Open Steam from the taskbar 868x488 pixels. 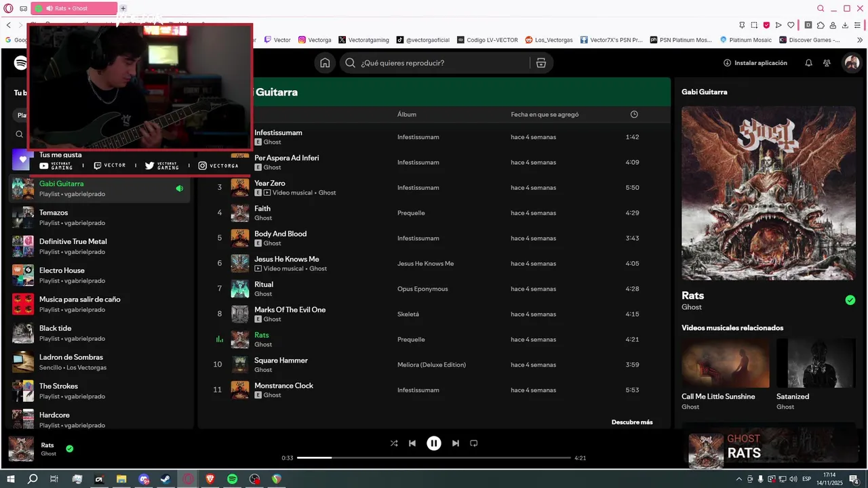[165, 479]
